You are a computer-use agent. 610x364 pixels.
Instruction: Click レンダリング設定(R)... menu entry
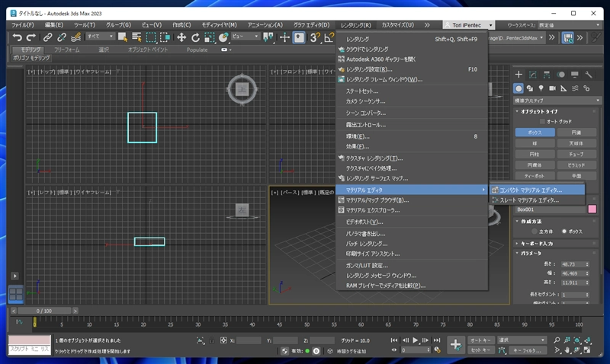[x=412, y=69]
